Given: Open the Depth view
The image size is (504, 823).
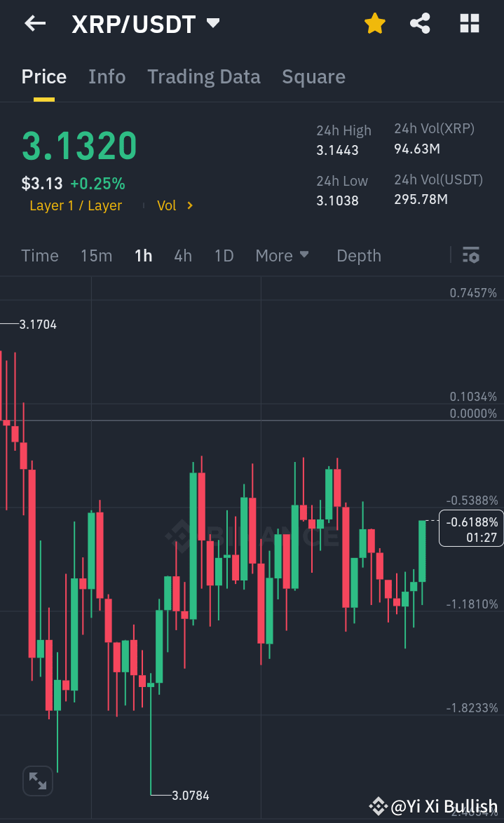Looking at the screenshot, I should pyautogui.click(x=358, y=255).
